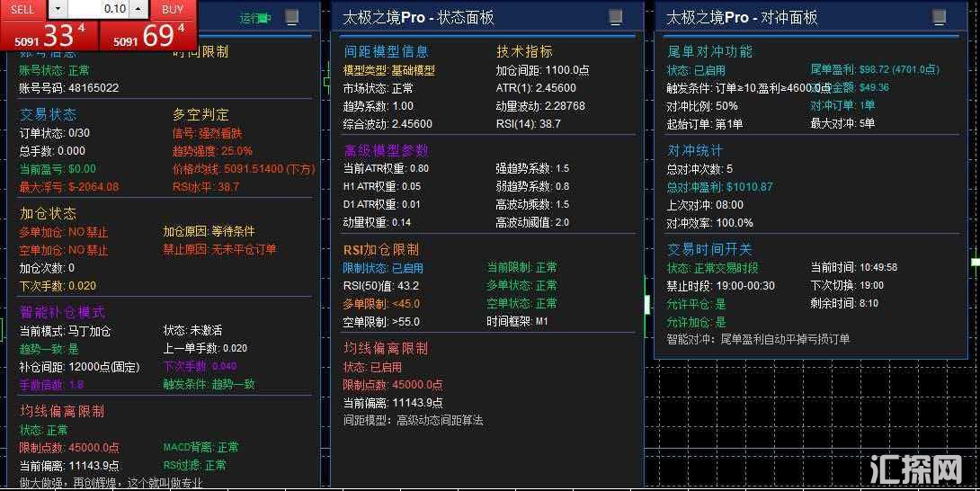Click 账号状态: 正常 line
The image size is (980, 491).
pyautogui.click(x=54, y=70)
